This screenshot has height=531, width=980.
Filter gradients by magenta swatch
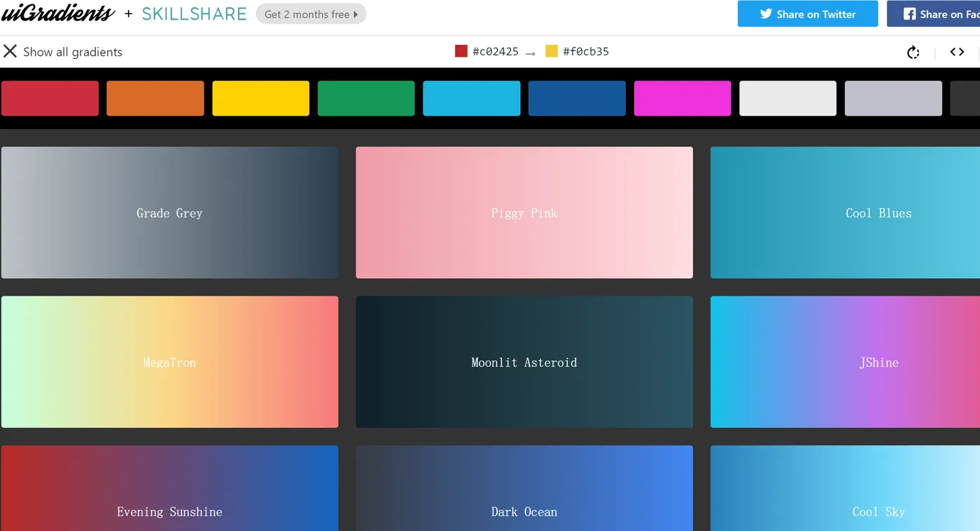[x=682, y=98]
